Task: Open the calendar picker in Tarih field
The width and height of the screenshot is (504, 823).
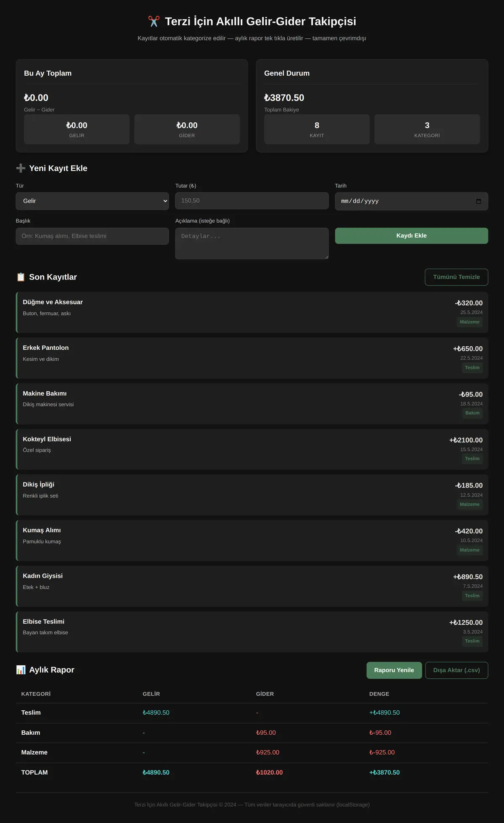Action: click(x=478, y=201)
